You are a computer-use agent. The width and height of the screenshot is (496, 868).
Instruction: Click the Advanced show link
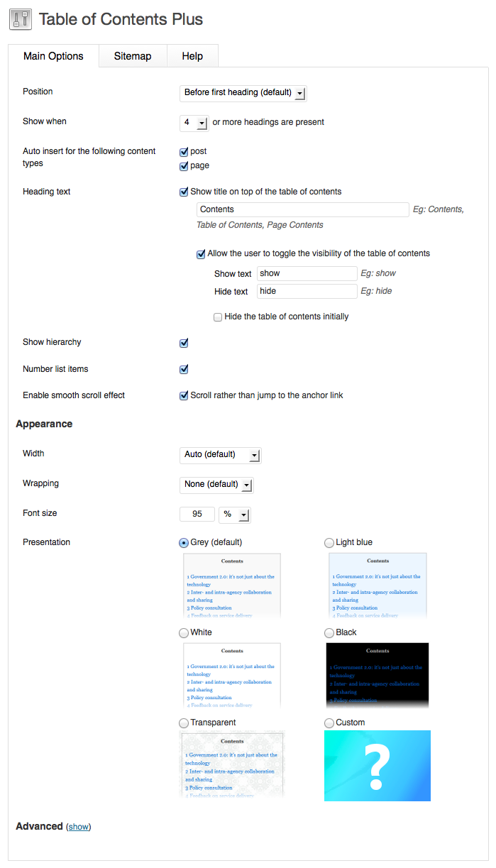pos(79,827)
